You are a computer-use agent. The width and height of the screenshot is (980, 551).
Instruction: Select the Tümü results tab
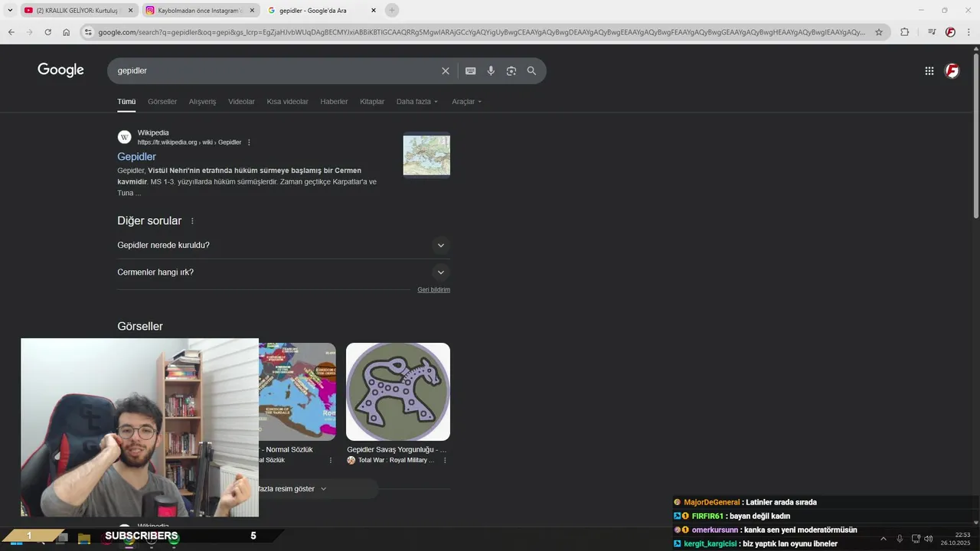pyautogui.click(x=126, y=102)
